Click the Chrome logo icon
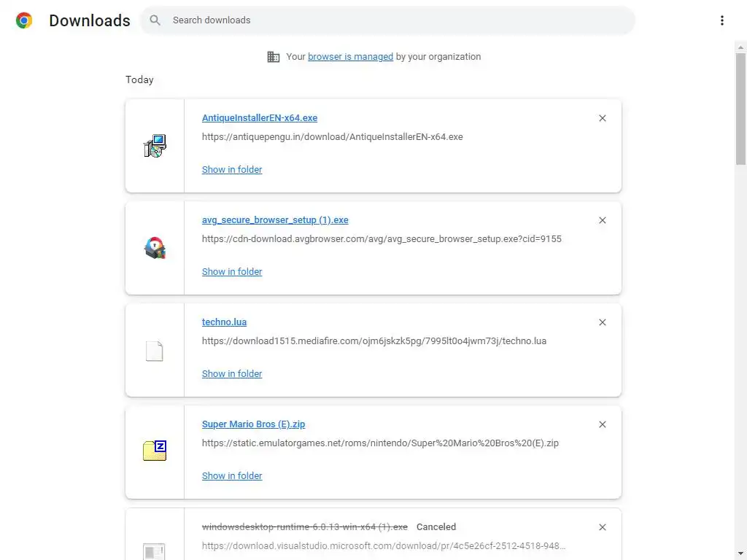Screen dimensions: 747x560 click(x=24, y=20)
